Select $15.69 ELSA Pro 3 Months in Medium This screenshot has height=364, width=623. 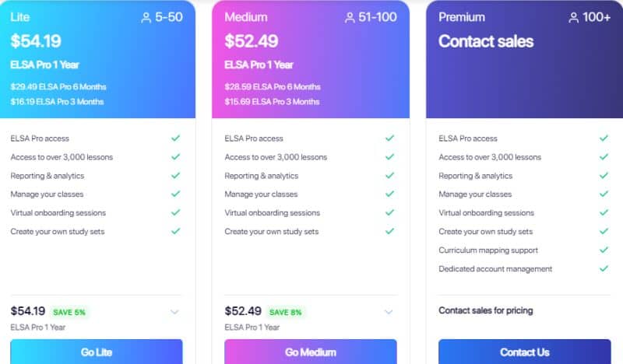[x=272, y=102]
